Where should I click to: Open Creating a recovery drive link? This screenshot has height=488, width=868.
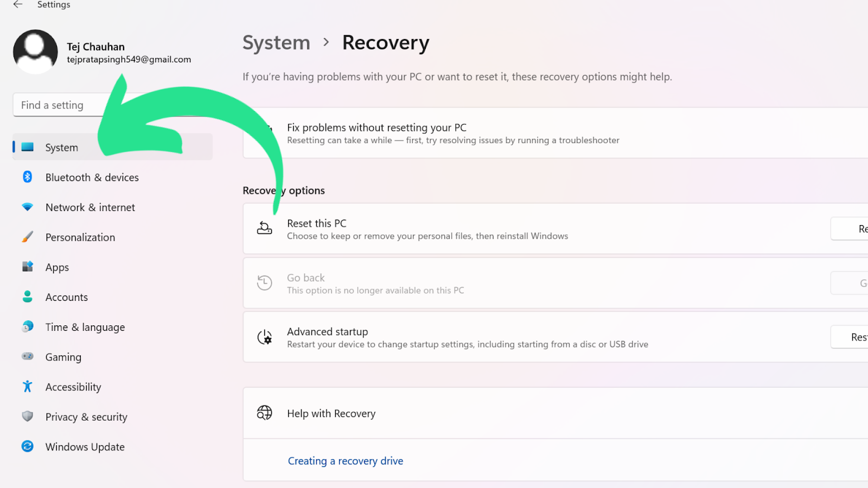click(346, 461)
